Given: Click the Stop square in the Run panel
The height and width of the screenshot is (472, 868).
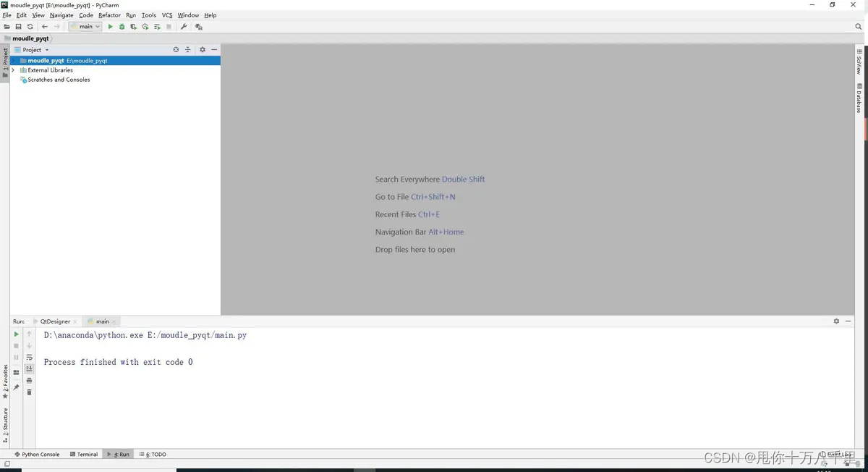Looking at the screenshot, I should pyautogui.click(x=17, y=346).
